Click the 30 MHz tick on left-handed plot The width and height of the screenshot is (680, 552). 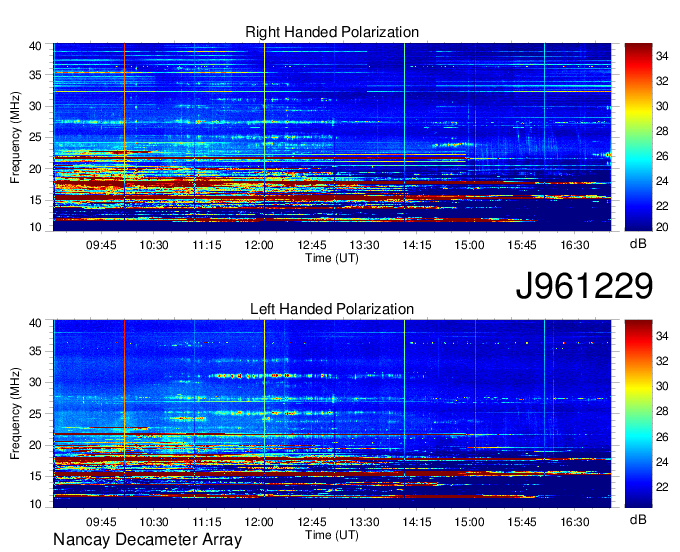[x=35, y=382]
